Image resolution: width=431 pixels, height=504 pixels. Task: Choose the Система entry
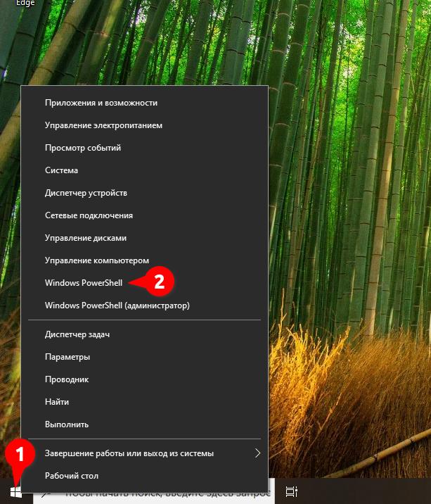[x=145, y=170]
